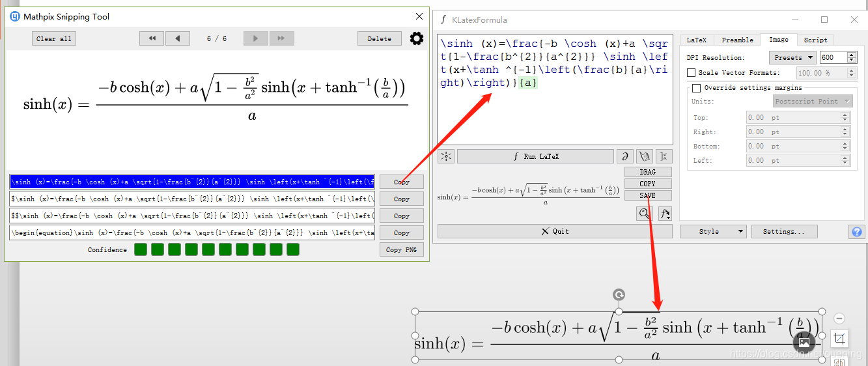Open the Style dropdown button
The width and height of the screenshot is (868, 366).
click(x=713, y=231)
